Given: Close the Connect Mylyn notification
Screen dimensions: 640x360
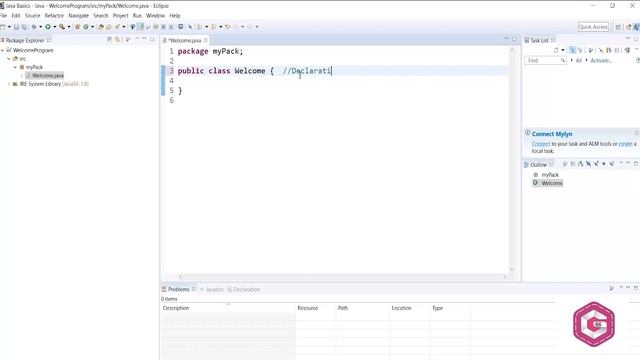Looking at the screenshot, I should (x=636, y=133).
